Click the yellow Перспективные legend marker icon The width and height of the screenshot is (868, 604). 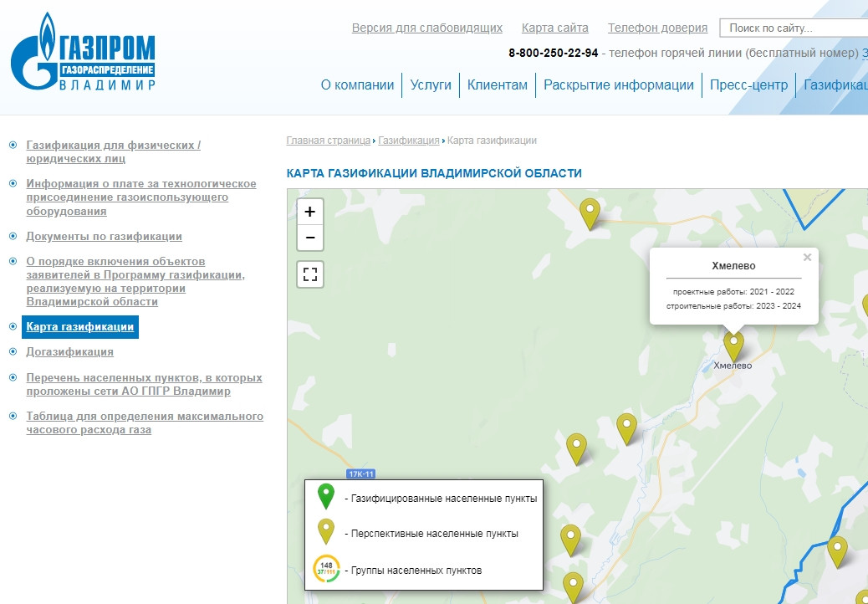(x=326, y=531)
